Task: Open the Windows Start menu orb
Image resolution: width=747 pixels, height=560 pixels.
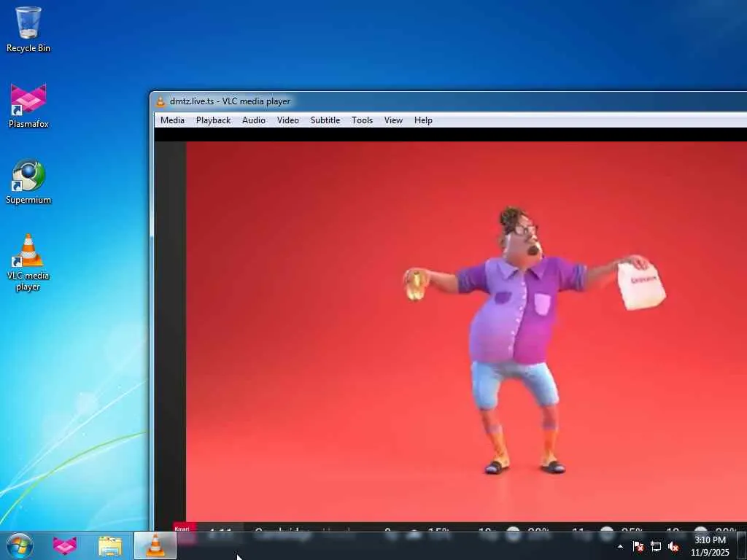Action: click(x=20, y=545)
